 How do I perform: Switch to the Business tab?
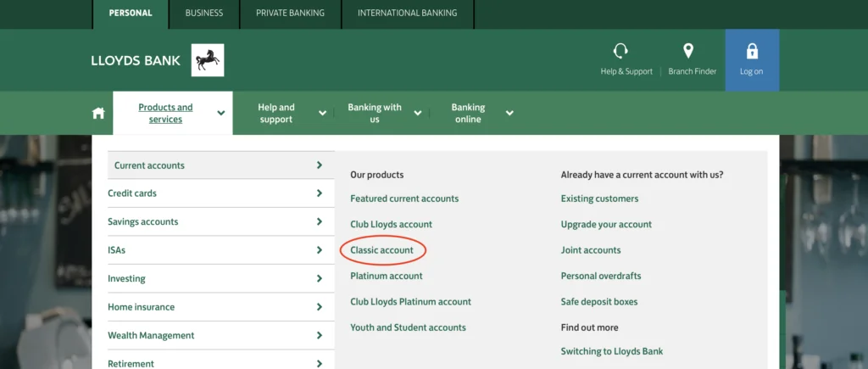[x=204, y=13]
